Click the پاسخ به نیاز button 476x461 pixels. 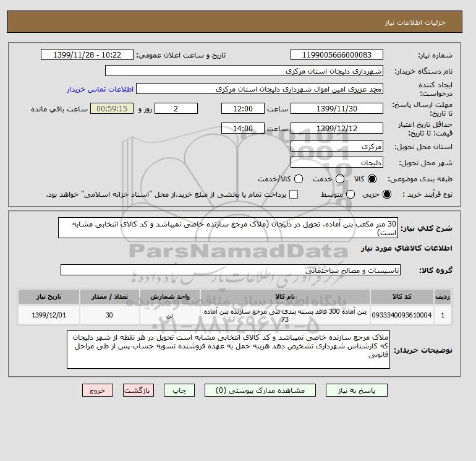click(x=357, y=390)
